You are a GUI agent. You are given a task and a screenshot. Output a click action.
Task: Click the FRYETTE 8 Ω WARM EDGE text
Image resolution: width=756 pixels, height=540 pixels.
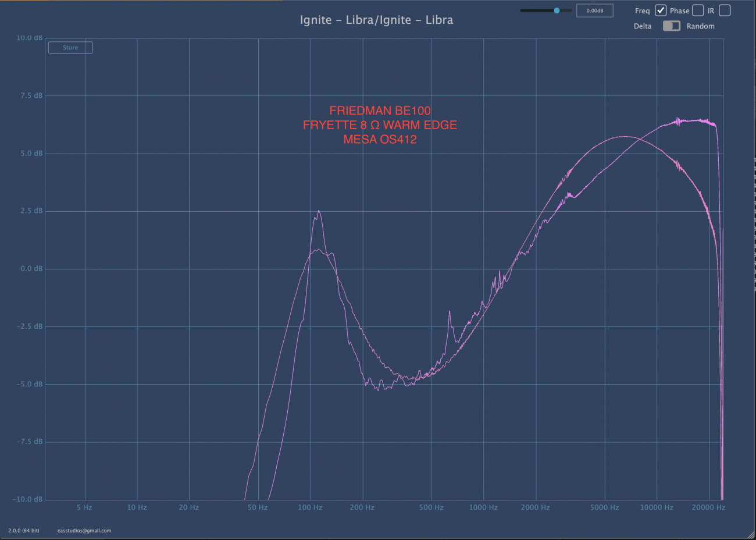(380, 125)
